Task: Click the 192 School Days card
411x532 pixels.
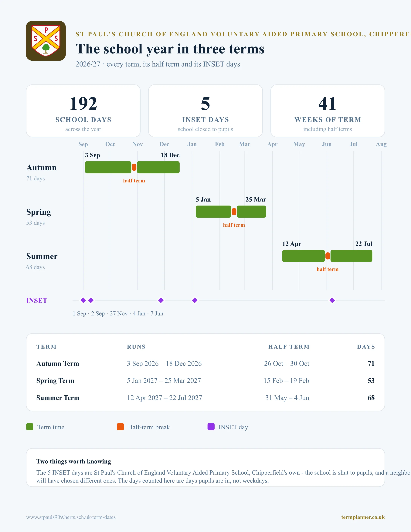Action: tap(83, 111)
